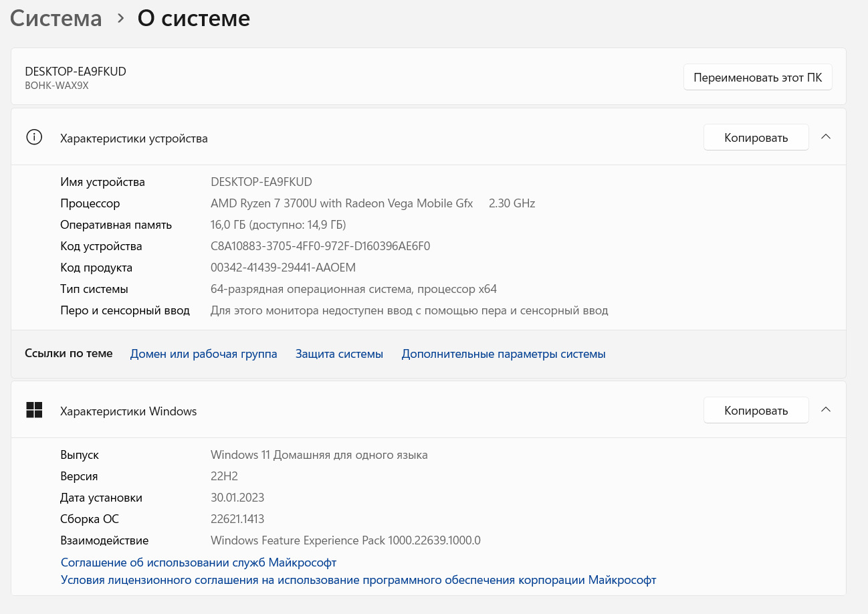Image resolution: width=868 pixels, height=614 pixels.
Task: Copy Windows specifications with Копировать button
Action: [x=756, y=410]
